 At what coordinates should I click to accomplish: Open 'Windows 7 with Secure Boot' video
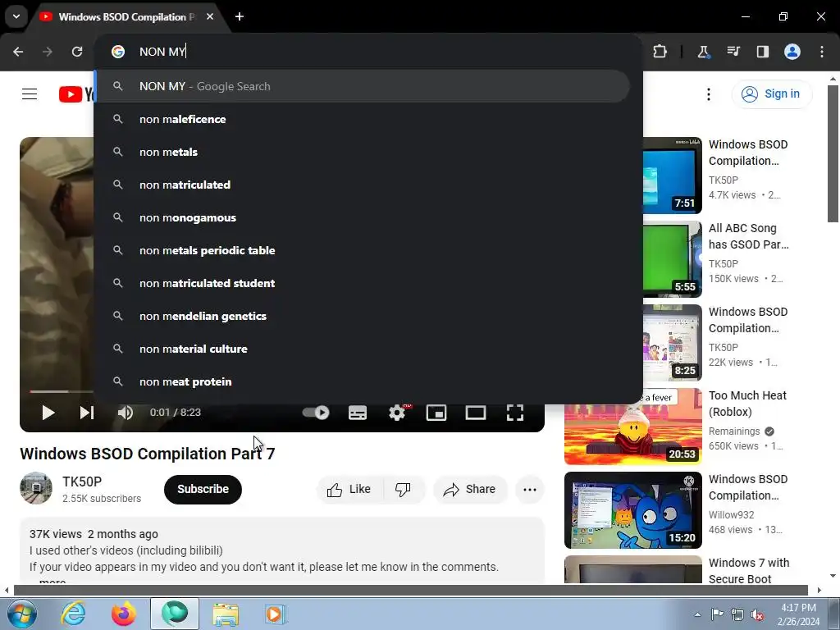point(748,570)
